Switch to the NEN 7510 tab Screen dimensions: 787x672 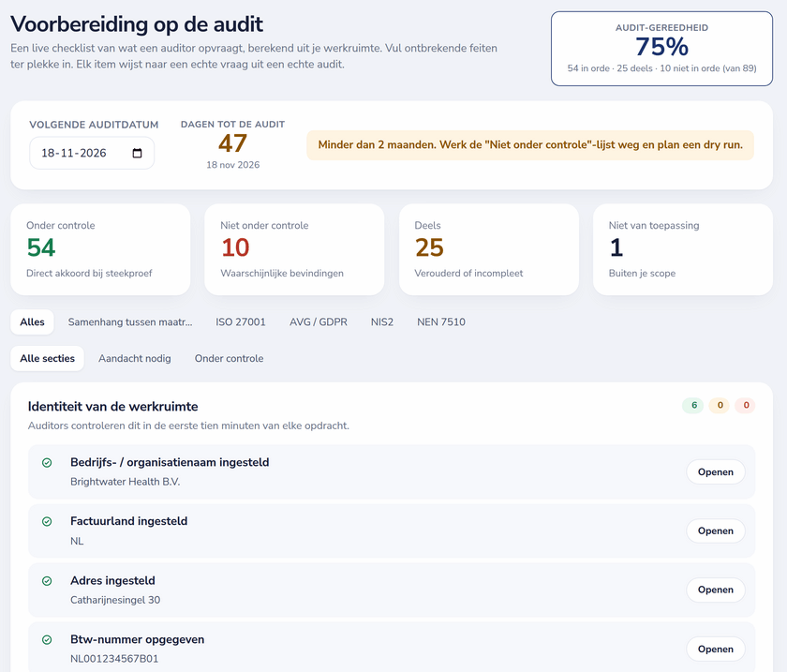[x=441, y=321]
